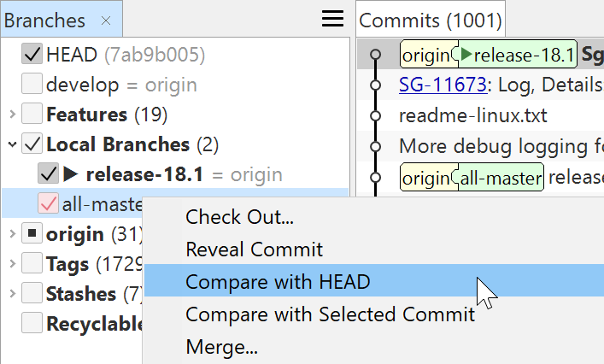Expand the Features group
Screen dimensions: 604x364
pos(11,114)
